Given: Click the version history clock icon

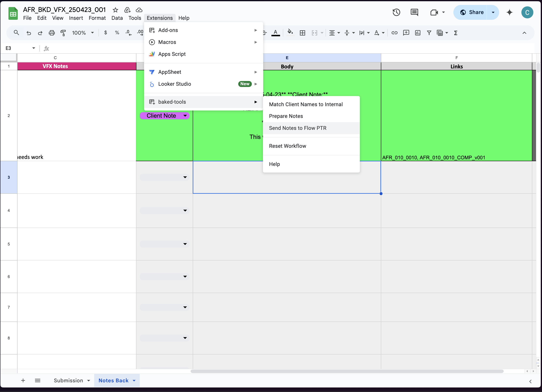Looking at the screenshot, I should click(x=396, y=12).
